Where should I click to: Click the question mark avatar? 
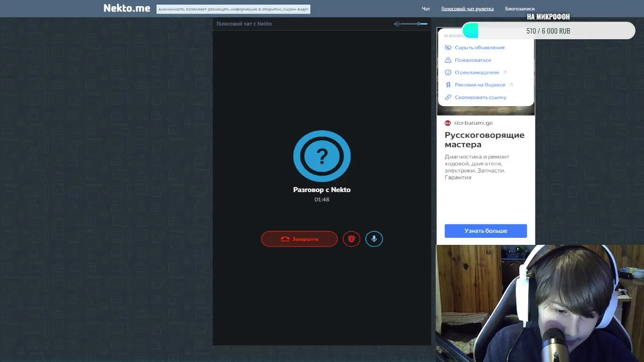[322, 156]
